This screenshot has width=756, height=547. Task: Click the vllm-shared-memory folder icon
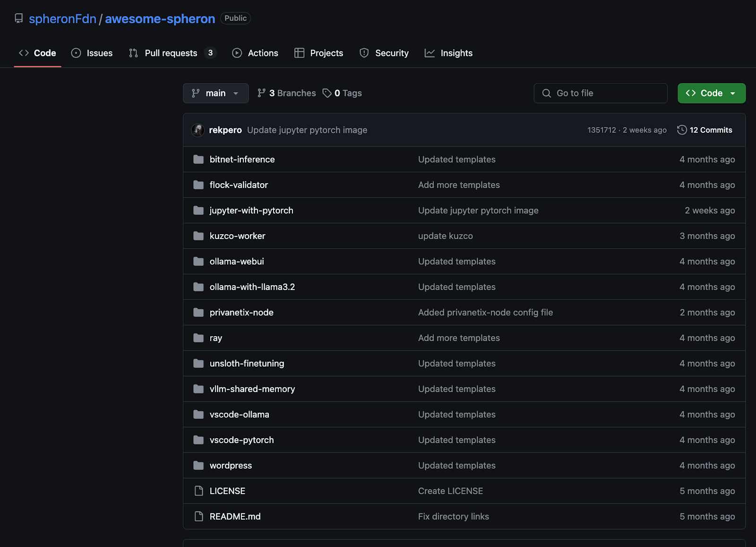pos(198,389)
